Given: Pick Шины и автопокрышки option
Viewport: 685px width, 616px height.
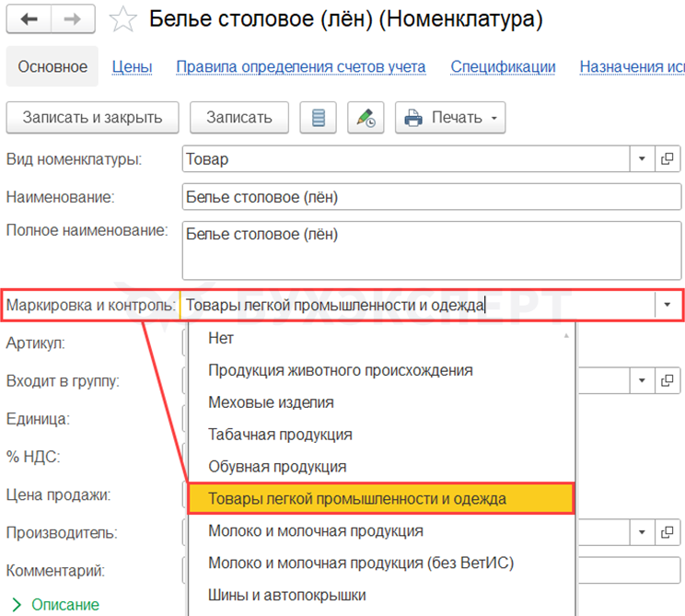Looking at the screenshot, I should (x=287, y=595).
